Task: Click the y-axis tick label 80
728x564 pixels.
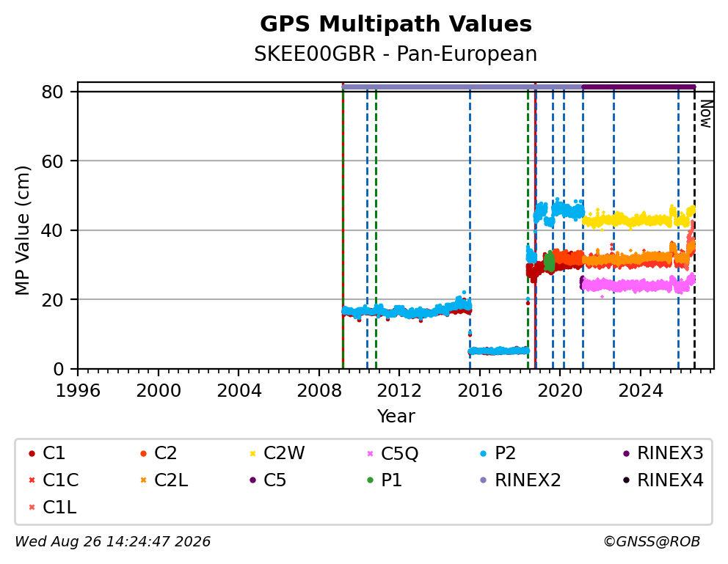Action: tap(52, 92)
